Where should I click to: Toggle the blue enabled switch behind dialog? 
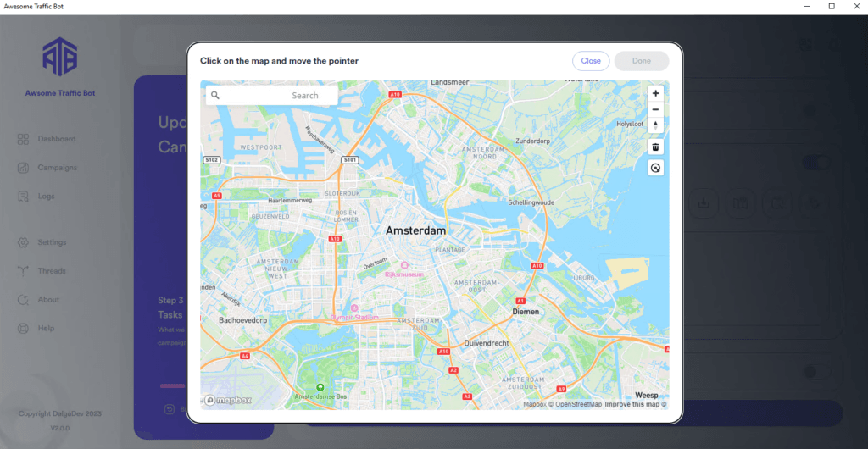tap(816, 163)
